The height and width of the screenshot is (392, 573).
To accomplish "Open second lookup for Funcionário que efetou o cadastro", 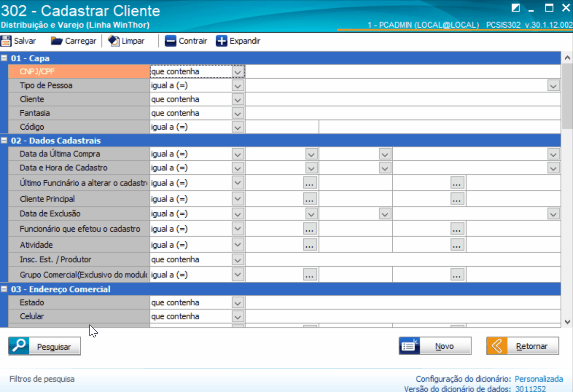I will click(x=457, y=229).
